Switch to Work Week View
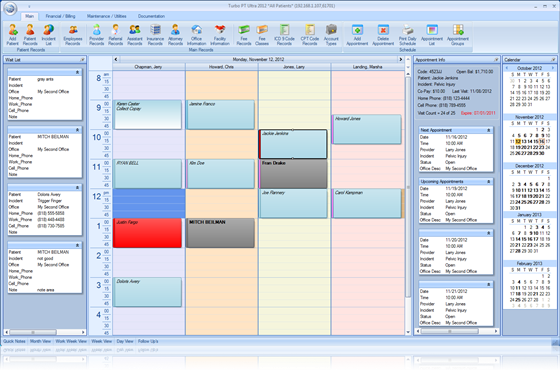Screen dimensions: 560x375 coord(71,341)
